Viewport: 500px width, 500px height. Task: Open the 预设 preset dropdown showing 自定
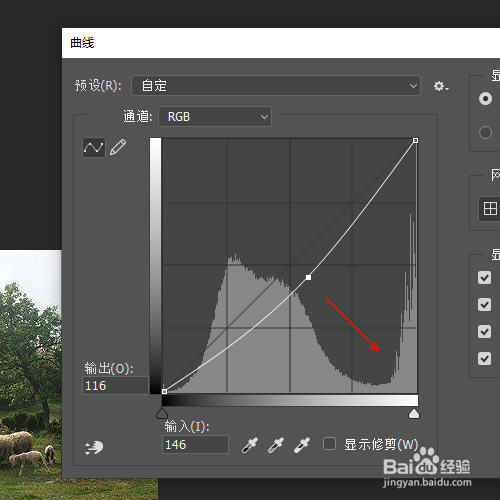pos(276,86)
